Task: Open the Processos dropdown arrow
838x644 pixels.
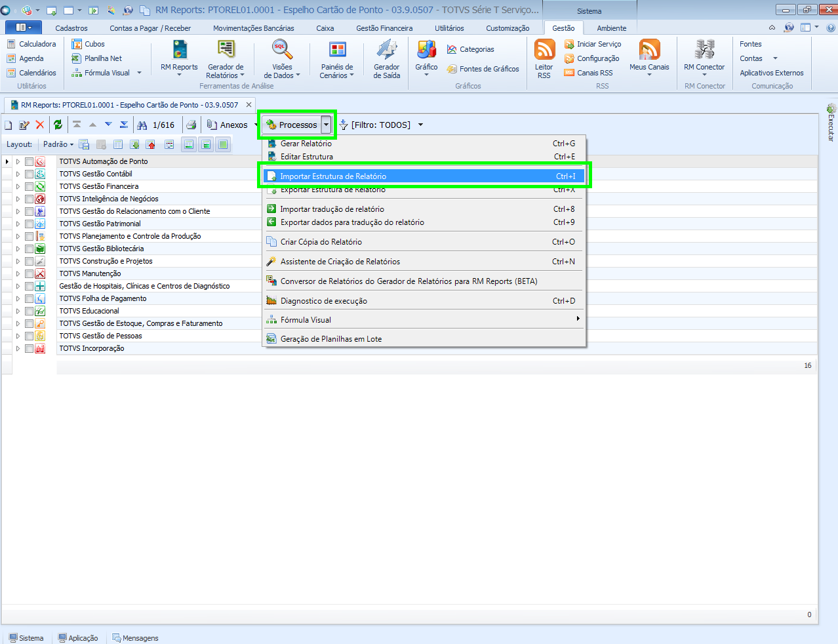Action: (326, 125)
